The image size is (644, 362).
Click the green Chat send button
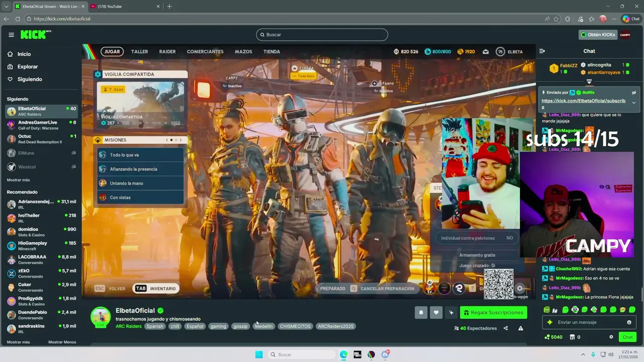(x=627, y=337)
